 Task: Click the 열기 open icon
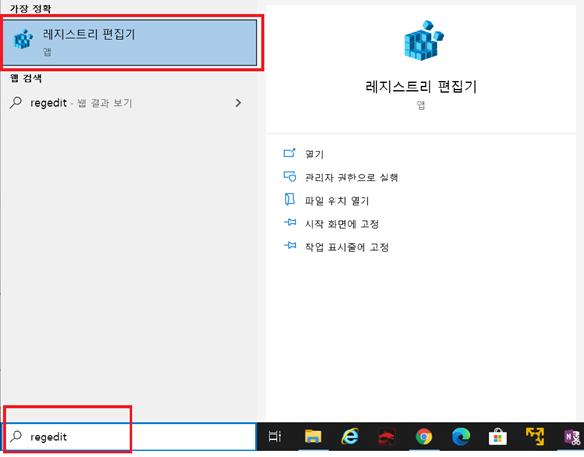pos(289,153)
